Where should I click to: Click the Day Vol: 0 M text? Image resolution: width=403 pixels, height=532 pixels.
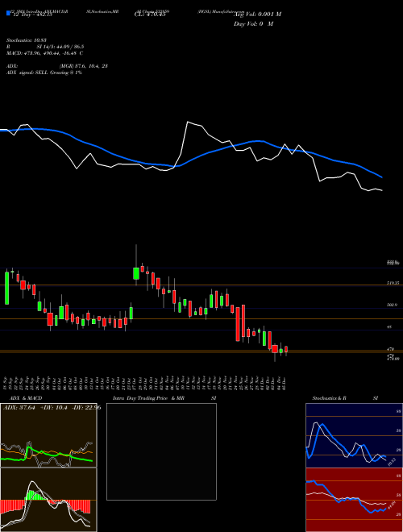(x=253, y=24)
